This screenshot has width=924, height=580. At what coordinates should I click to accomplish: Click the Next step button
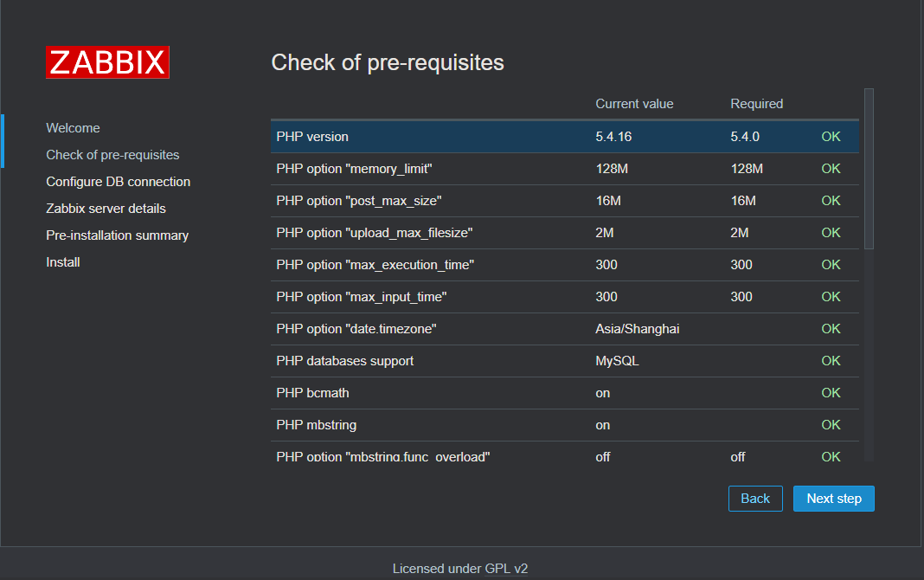(833, 499)
